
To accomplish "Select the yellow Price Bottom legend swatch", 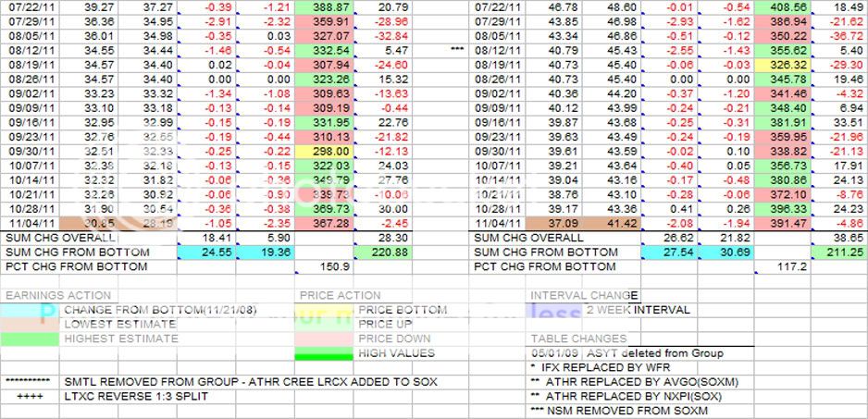I will [324, 310].
